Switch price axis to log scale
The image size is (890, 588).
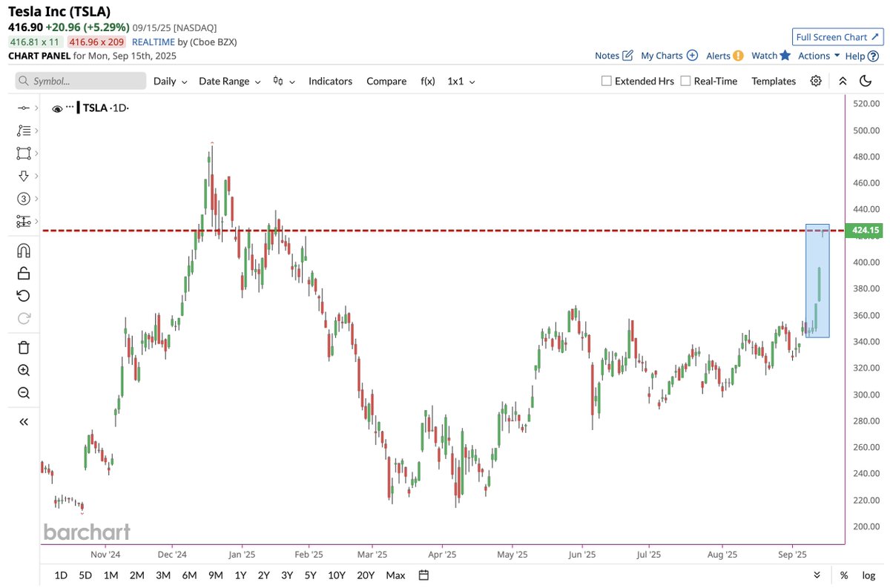(x=868, y=575)
